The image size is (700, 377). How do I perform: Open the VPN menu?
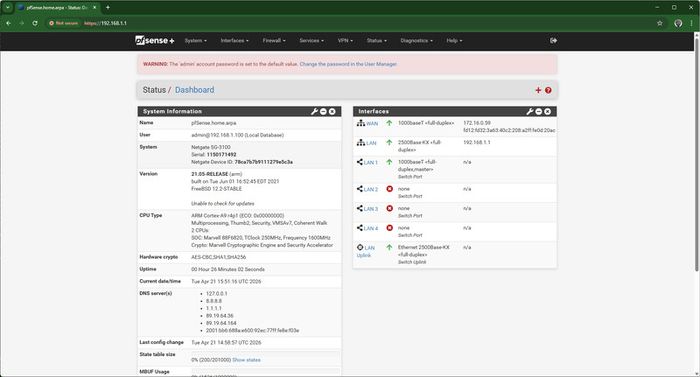(345, 41)
